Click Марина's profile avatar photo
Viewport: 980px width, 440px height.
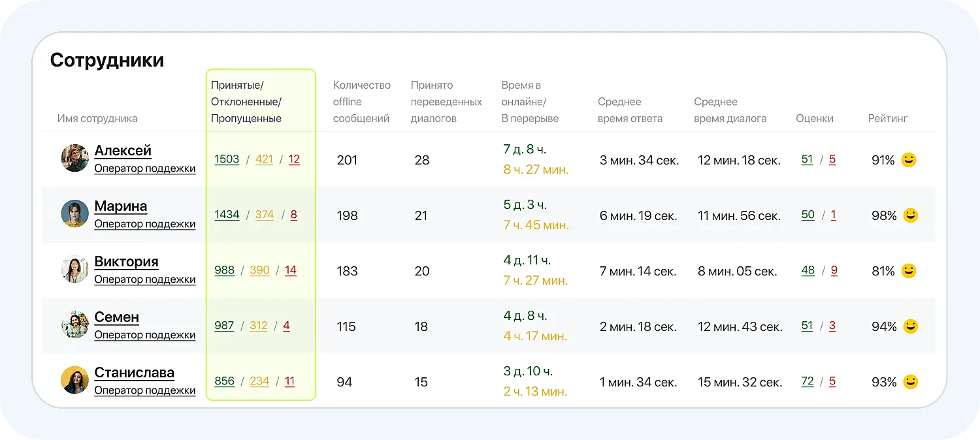(x=74, y=213)
